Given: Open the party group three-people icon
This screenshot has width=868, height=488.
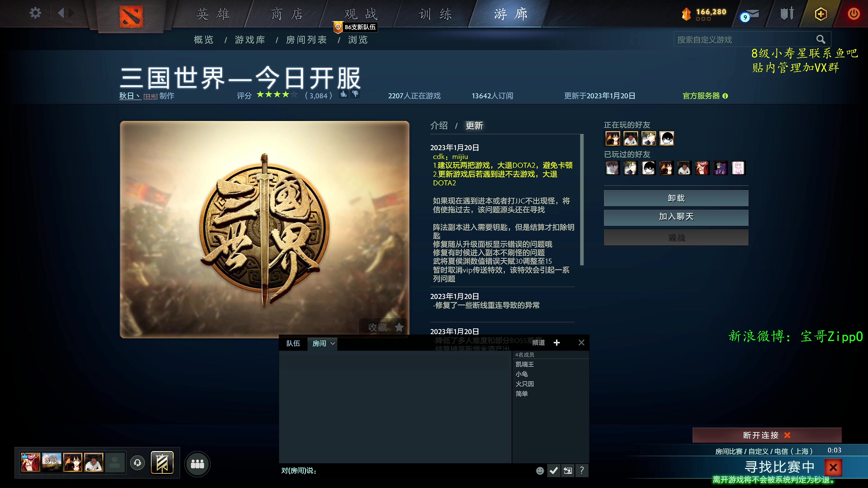Looking at the screenshot, I should pyautogui.click(x=197, y=464).
